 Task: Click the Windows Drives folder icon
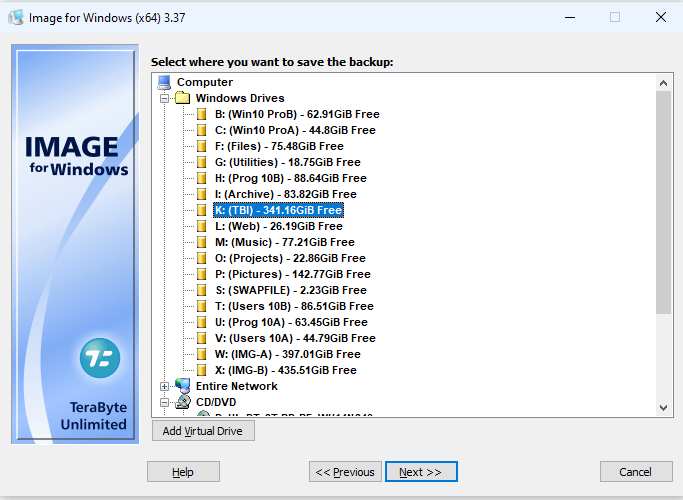click(x=183, y=98)
